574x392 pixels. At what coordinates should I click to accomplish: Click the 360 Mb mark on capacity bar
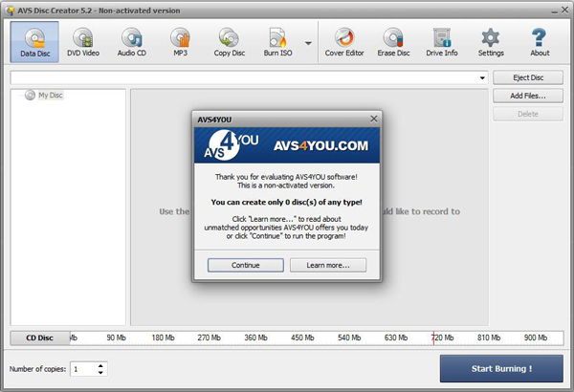(x=255, y=338)
